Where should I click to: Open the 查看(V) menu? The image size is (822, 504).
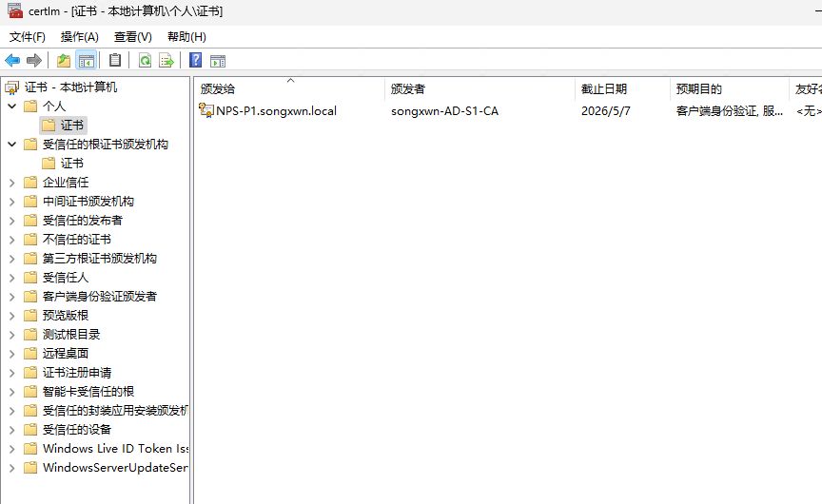[132, 37]
